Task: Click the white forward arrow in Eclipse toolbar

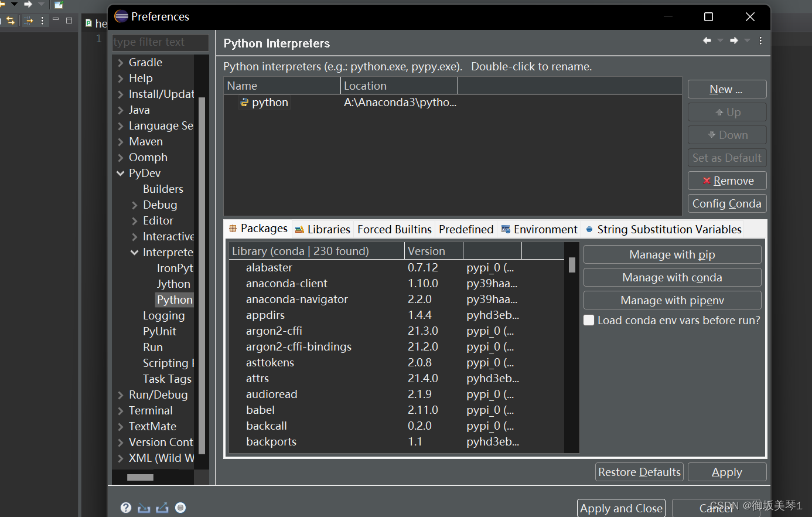Action: tap(28, 4)
